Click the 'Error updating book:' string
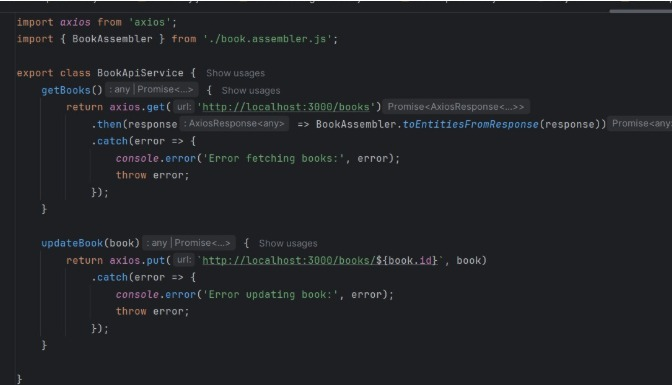 tap(270, 295)
